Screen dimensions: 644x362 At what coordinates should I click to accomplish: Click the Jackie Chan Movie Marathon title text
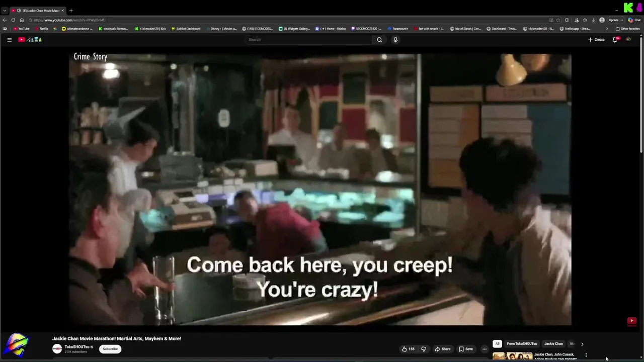tap(117, 339)
